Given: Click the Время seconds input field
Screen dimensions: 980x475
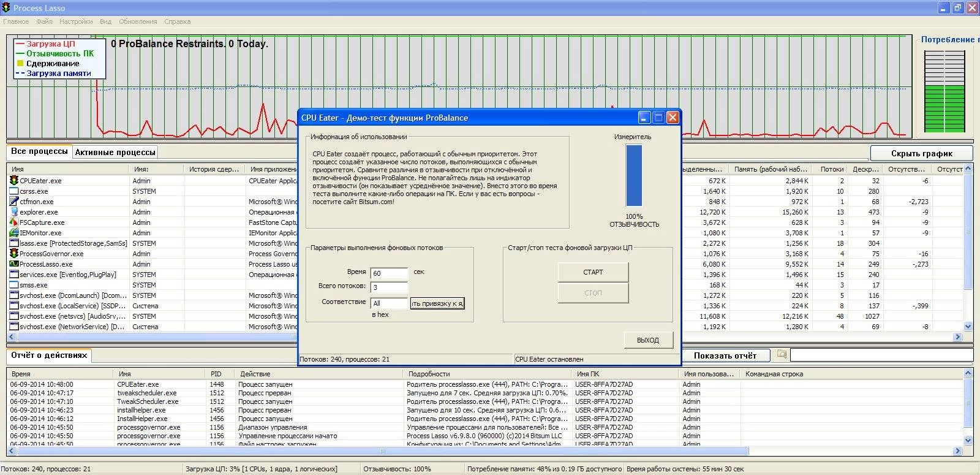Looking at the screenshot, I should 389,273.
